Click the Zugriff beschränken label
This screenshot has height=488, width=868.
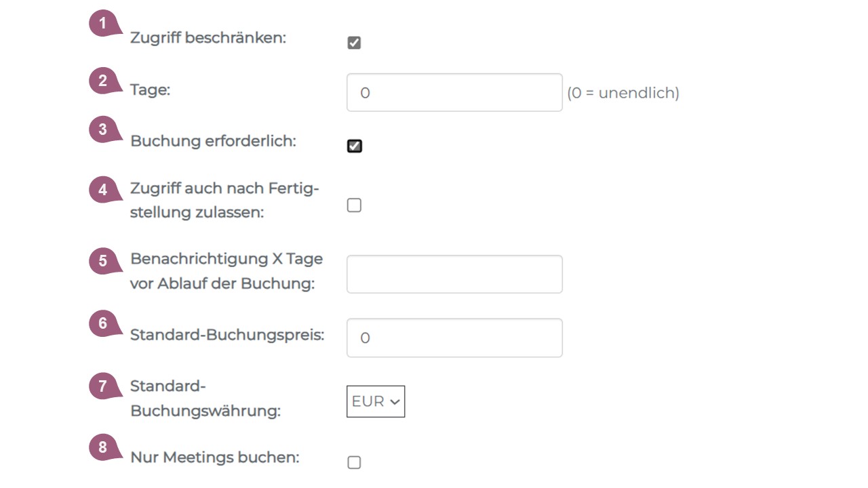(x=208, y=38)
